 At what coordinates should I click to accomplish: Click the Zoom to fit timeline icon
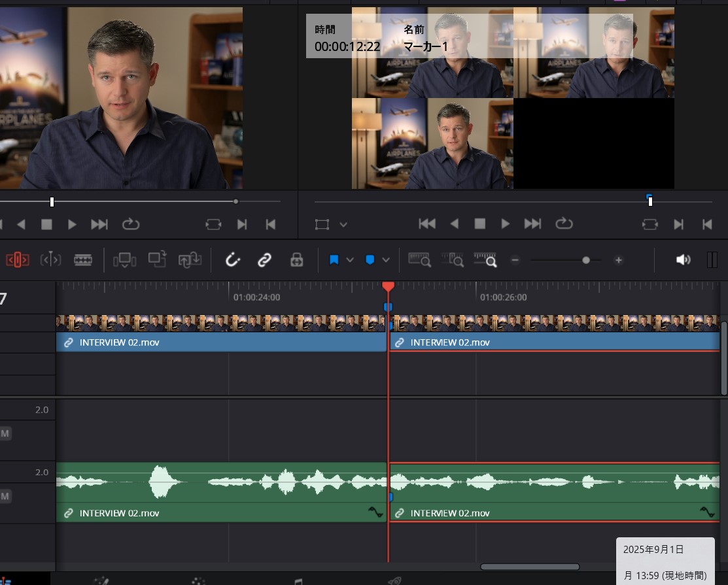pyautogui.click(x=419, y=259)
